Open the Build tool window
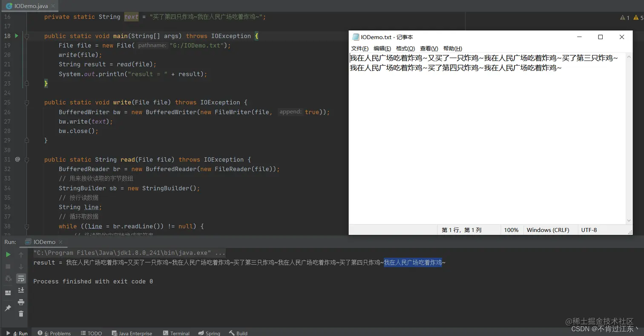This screenshot has height=336, width=644. (x=238, y=333)
